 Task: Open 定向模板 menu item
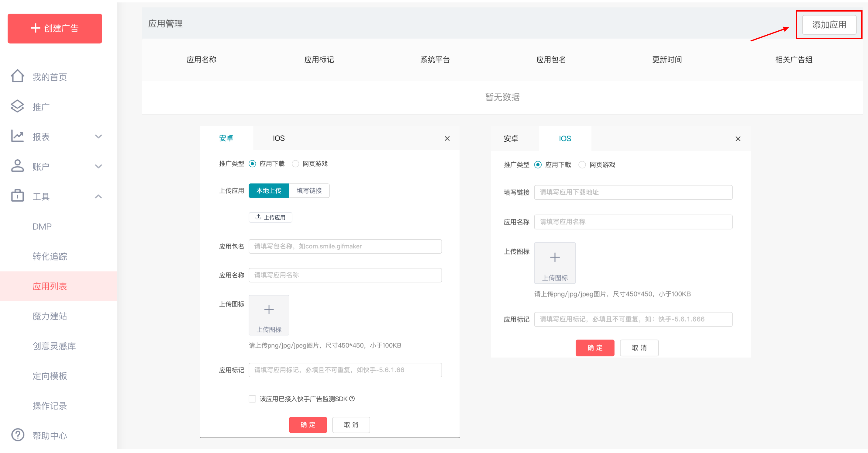[x=50, y=376]
